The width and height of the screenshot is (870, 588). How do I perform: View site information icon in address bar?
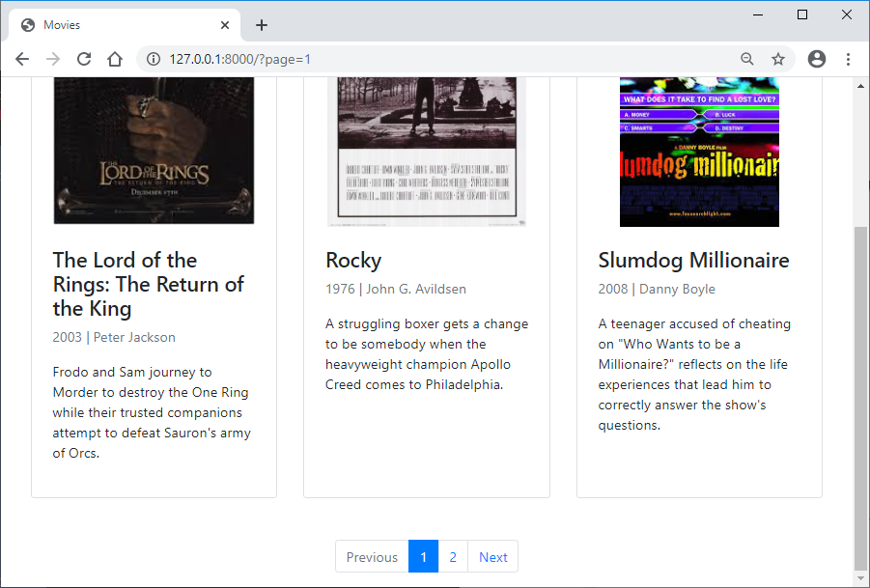(x=154, y=59)
